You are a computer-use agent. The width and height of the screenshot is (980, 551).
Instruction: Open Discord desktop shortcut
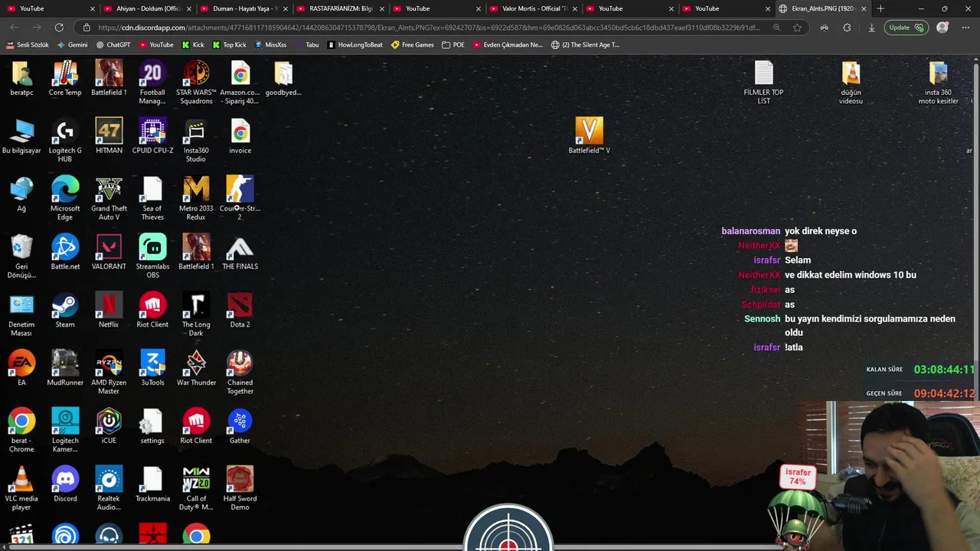(x=65, y=484)
